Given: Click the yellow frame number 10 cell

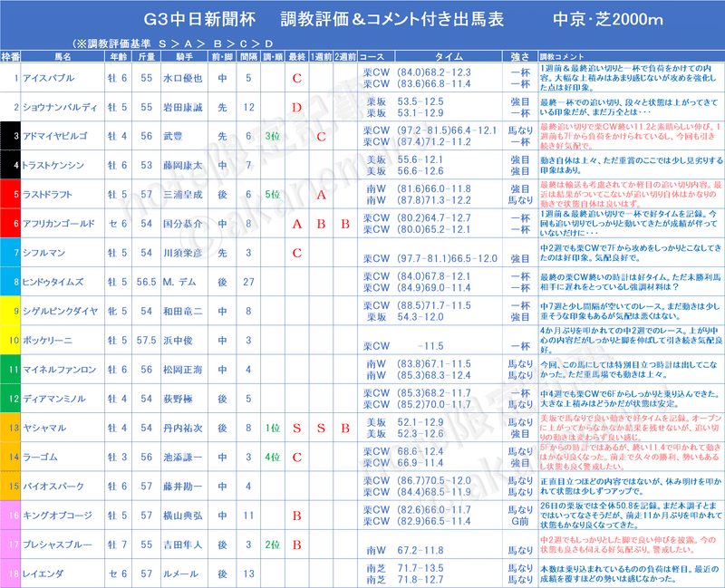Looking at the screenshot, I should (x=11, y=340).
